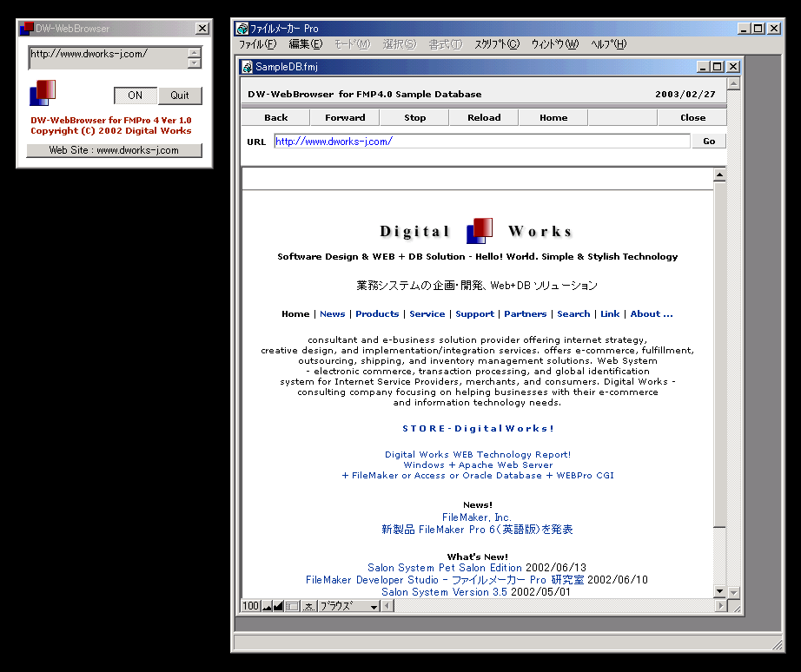Toggle the status area visibility icon
The image size is (801, 672).
click(291, 606)
